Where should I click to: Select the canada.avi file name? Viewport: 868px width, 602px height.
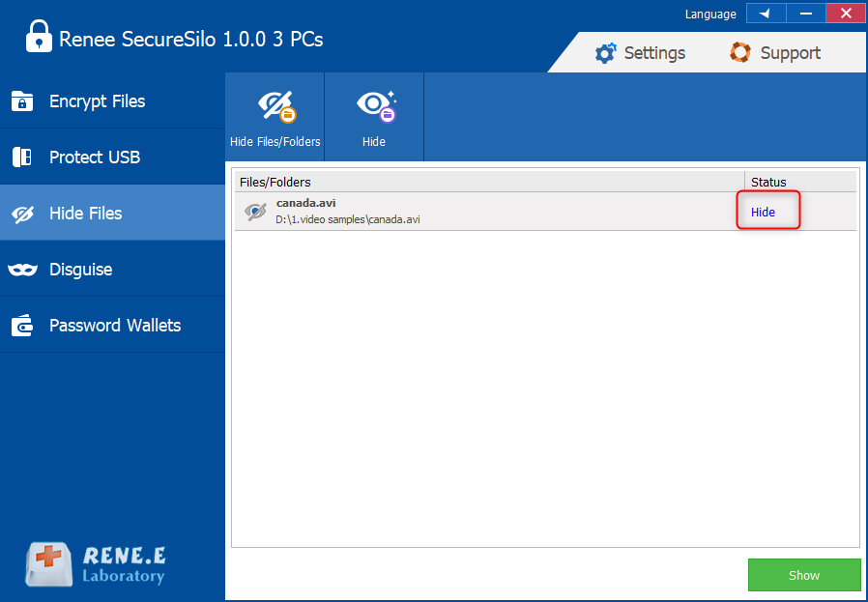(306, 203)
